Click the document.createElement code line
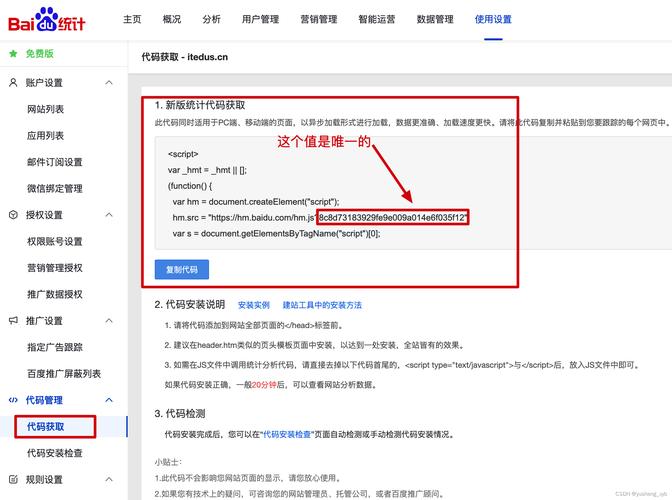The height and width of the screenshot is (500, 672). click(x=256, y=202)
